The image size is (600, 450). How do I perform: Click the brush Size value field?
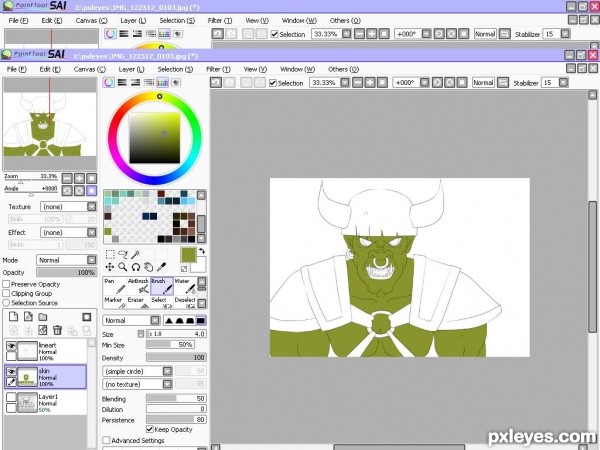coord(176,334)
